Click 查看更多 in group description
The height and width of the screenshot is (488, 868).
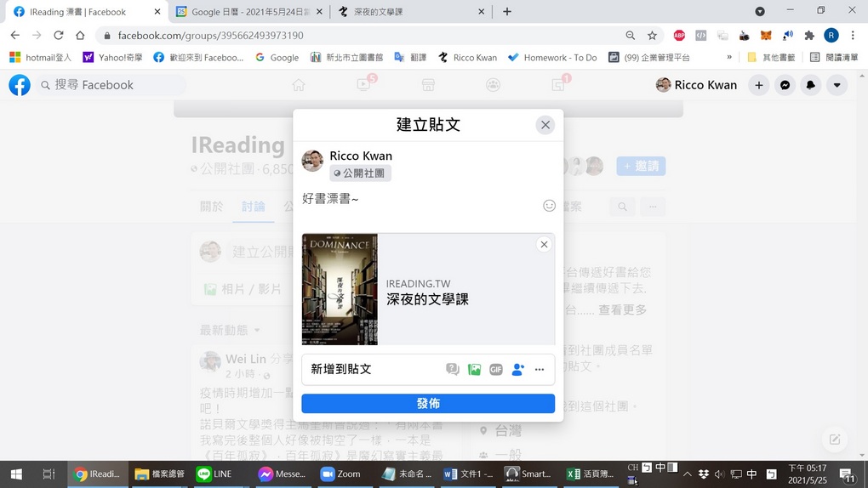[x=622, y=309]
